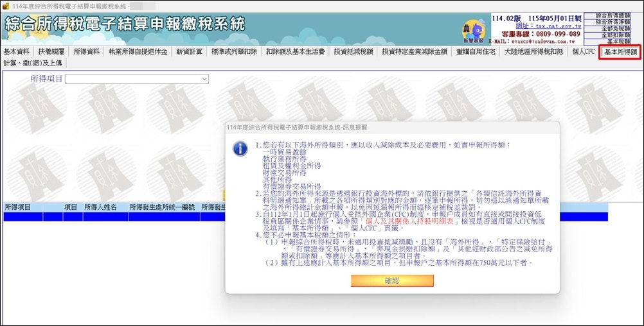Click the dialog title 訊息提醒 bar
This screenshot has width=644, height=326.
click(x=392, y=128)
